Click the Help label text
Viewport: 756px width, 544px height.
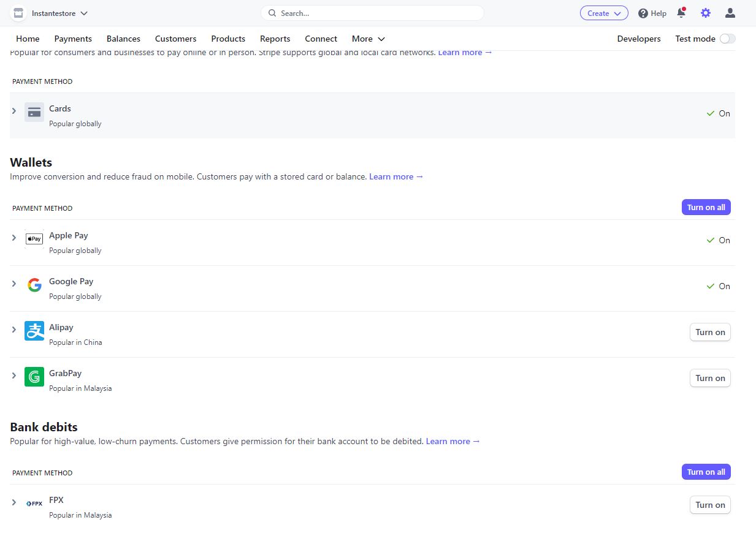click(659, 13)
